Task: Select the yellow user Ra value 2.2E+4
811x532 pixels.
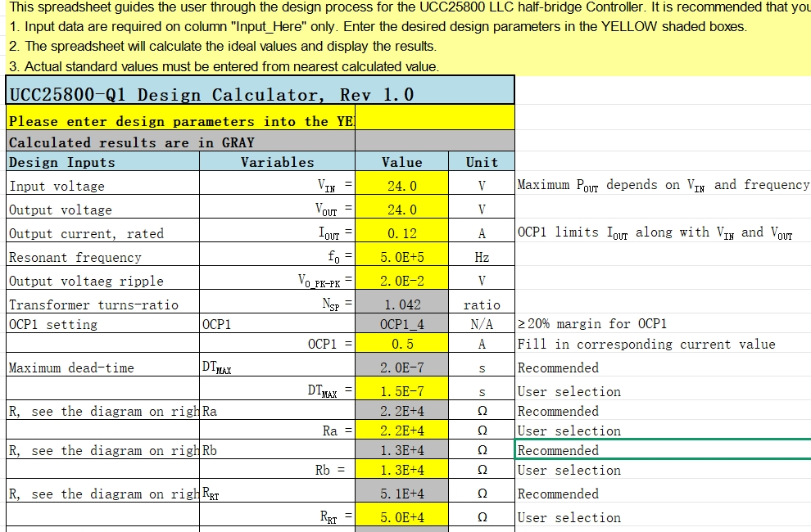Action: (x=401, y=431)
